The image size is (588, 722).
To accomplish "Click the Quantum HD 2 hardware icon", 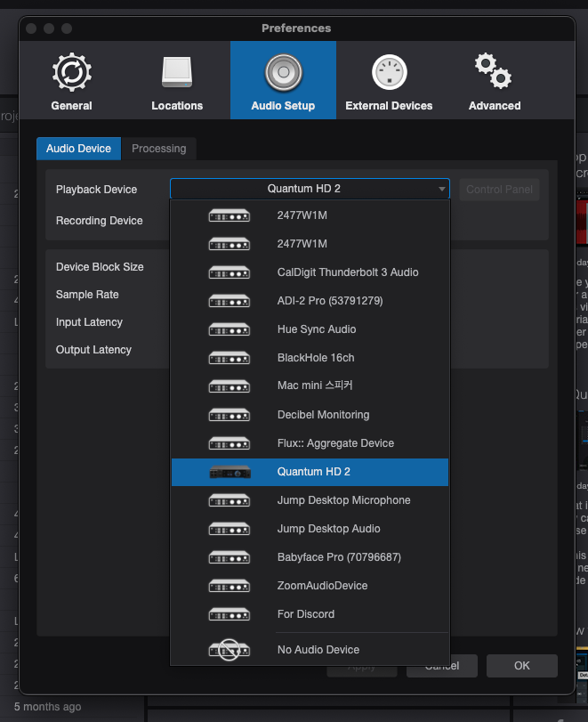I will [230, 472].
